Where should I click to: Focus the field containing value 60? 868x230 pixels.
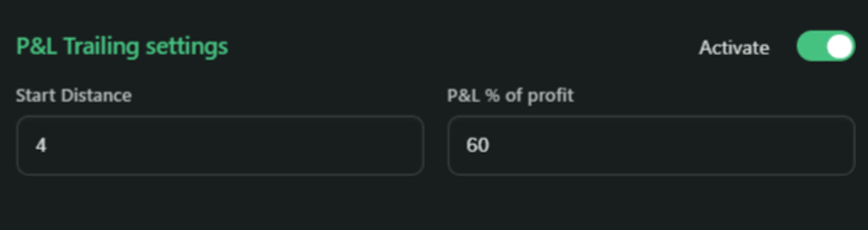point(651,146)
